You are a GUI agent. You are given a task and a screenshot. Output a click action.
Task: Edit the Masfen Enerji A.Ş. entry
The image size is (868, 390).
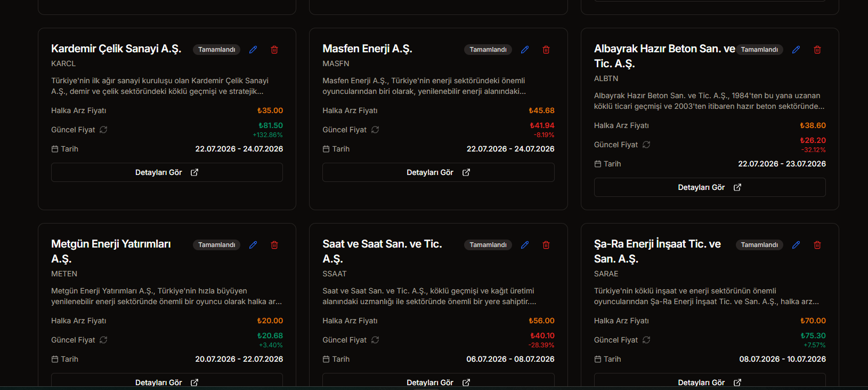coord(525,50)
